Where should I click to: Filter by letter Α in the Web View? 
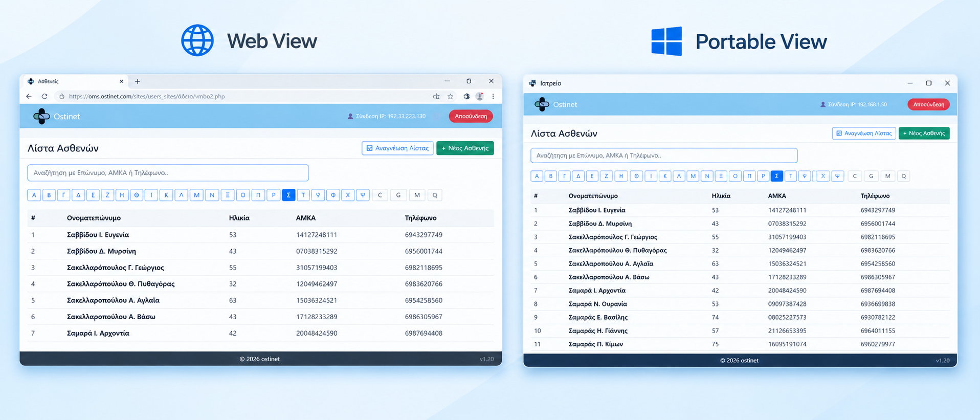coord(34,195)
